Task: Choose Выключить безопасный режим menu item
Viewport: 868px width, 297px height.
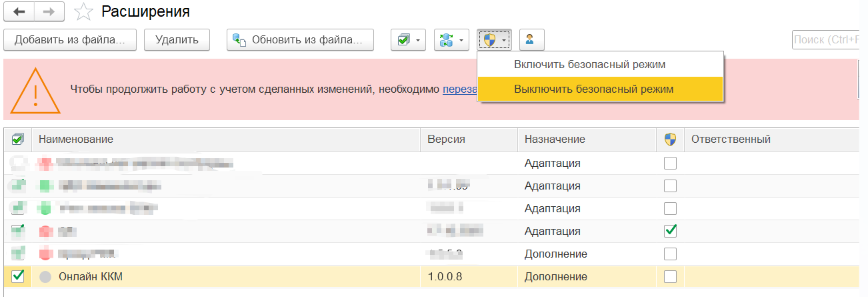Action: click(593, 89)
